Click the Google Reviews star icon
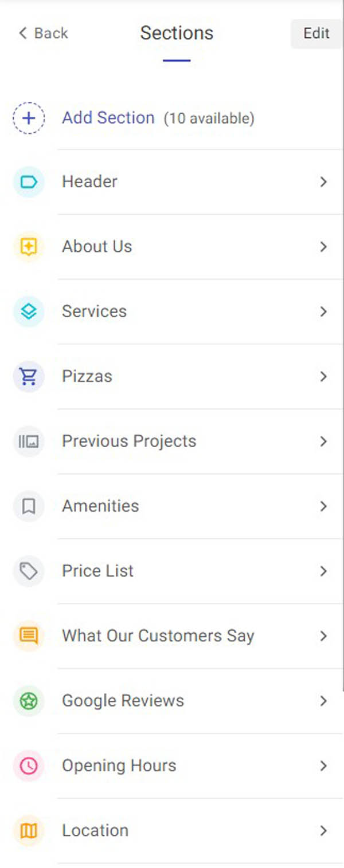This screenshot has height=868, width=344. click(29, 701)
